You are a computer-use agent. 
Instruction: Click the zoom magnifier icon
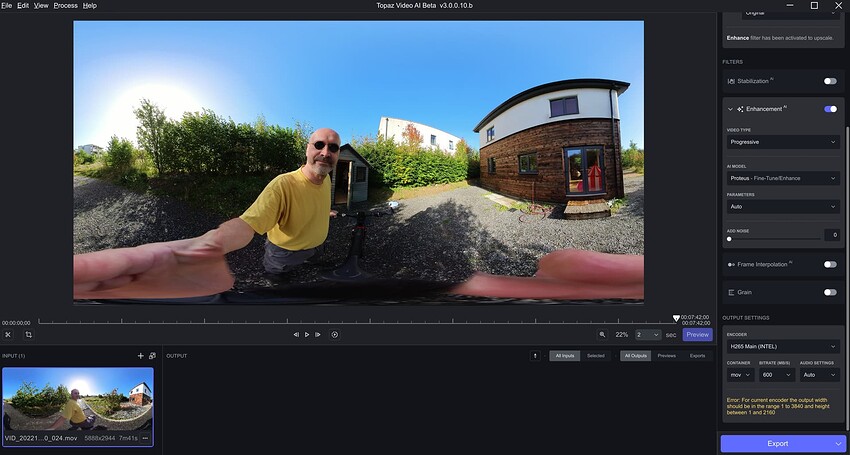coord(602,334)
